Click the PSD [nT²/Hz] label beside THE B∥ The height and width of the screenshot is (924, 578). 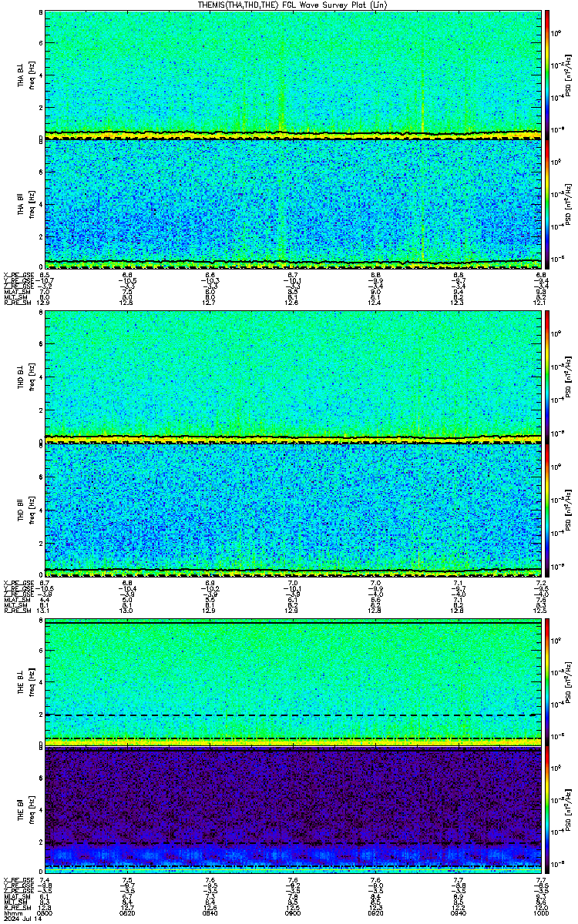click(568, 811)
